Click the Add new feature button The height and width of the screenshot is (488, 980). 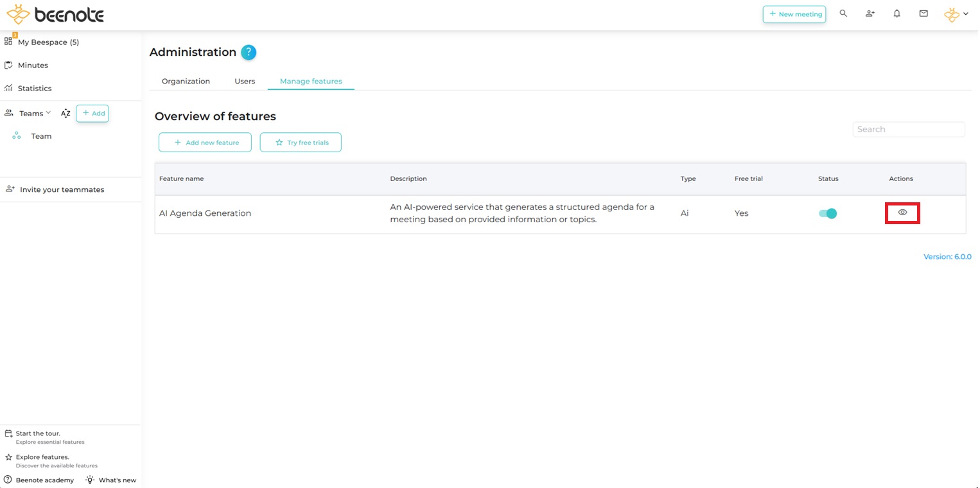click(205, 143)
